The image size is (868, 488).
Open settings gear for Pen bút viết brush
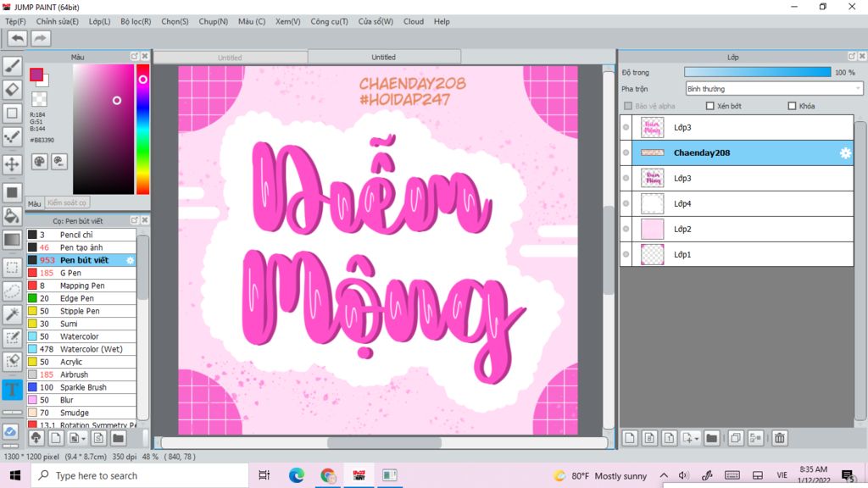130,260
